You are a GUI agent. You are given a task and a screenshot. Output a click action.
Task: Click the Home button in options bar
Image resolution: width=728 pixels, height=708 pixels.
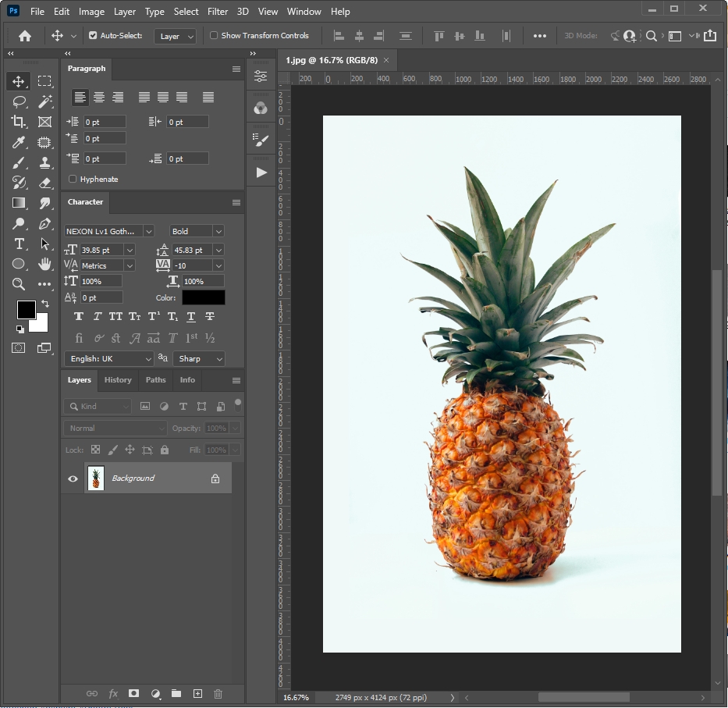25,36
